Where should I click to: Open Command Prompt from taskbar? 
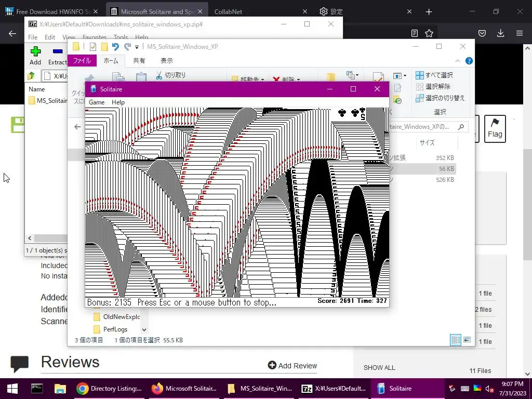(x=37, y=389)
